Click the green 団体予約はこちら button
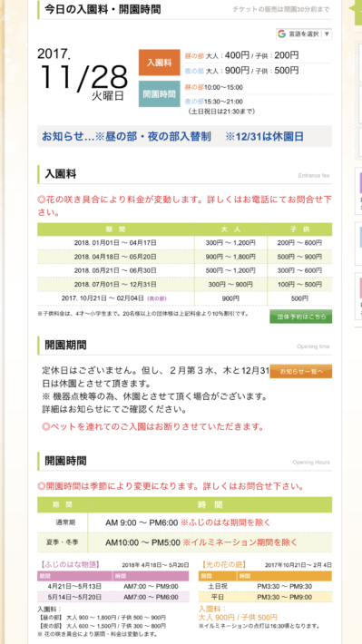Viewport: 362px width, 644px height. [301, 317]
